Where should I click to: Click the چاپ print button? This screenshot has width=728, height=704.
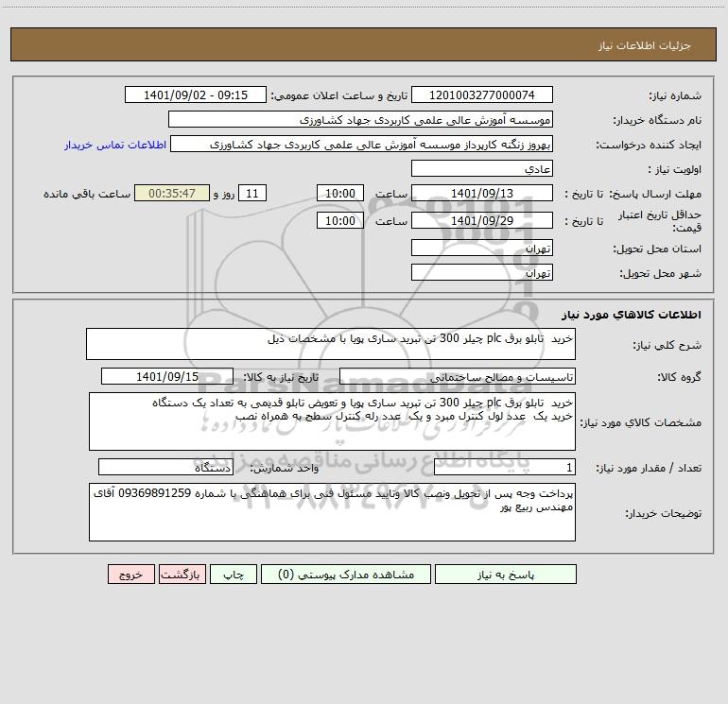pyautogui.click(x=234, y=575)
